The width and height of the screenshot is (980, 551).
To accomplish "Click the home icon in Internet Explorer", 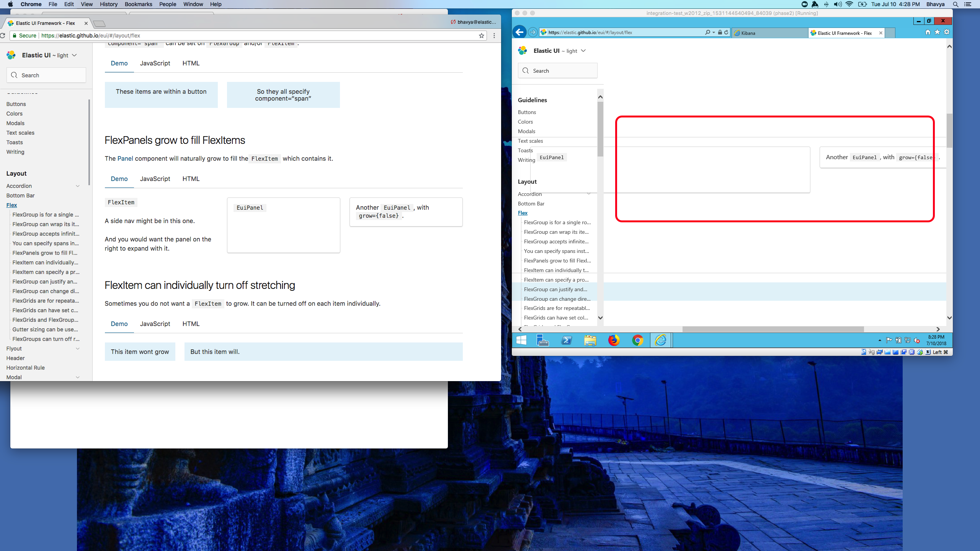I will 928,32.
